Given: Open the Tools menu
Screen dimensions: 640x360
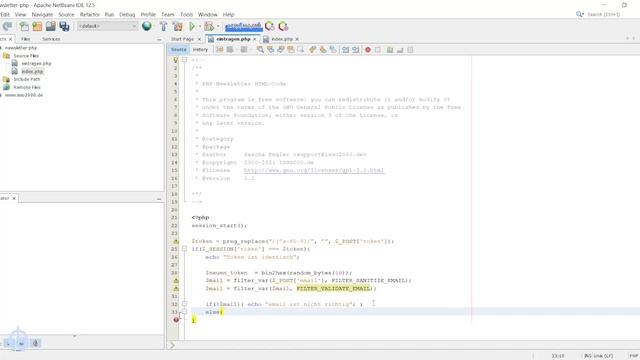Looking at the screenshot, I should coord(187,14).
